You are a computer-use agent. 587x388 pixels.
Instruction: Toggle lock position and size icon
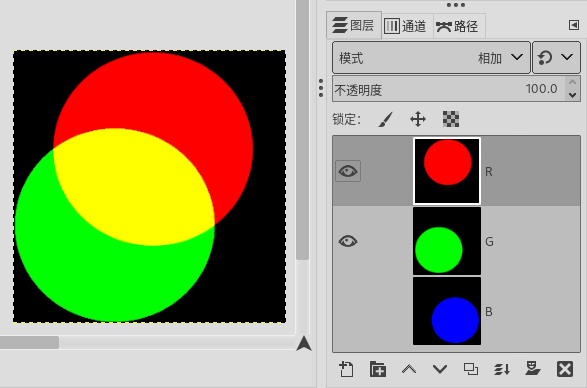click(418, 119)
